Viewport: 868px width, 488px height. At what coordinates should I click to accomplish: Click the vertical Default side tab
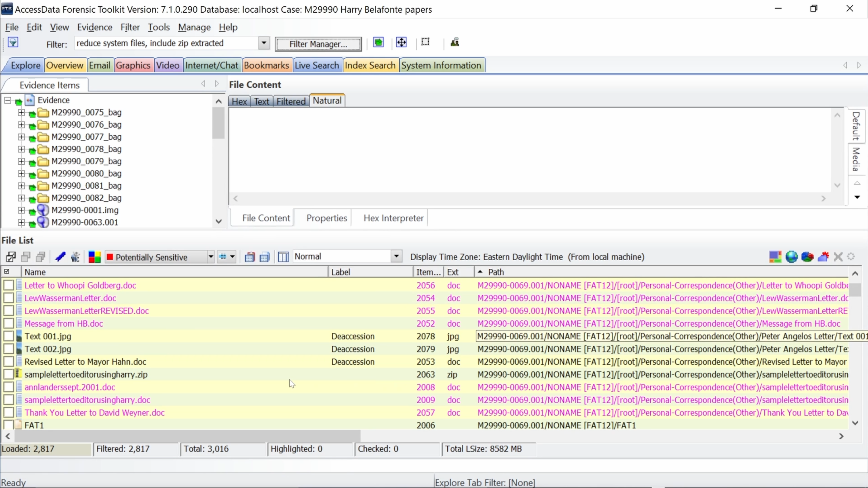coord(856,126)
